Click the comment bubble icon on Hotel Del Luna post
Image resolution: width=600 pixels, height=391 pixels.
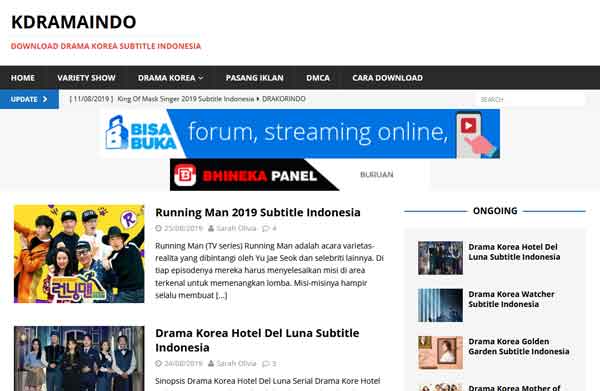coord(266,363)
